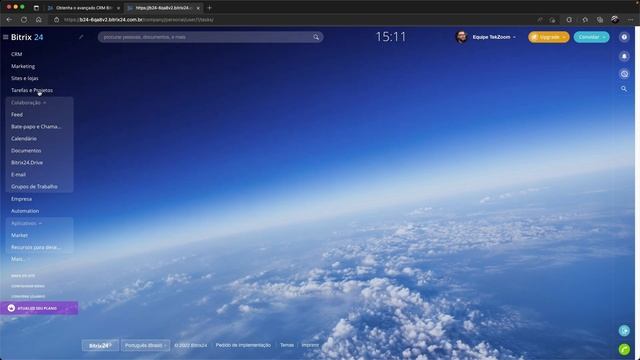Open Marketing in the left menu
640x360 pixels.
[x=23, y=66]
